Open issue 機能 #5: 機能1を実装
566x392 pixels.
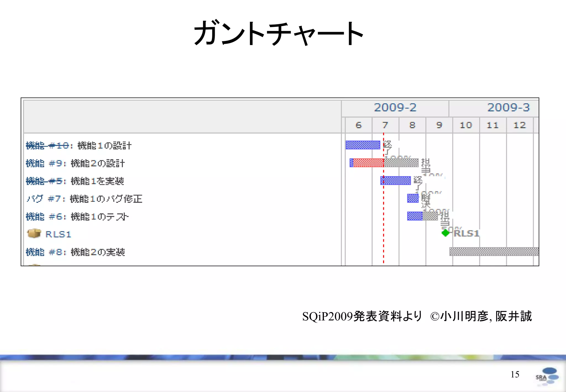point(75,181)
